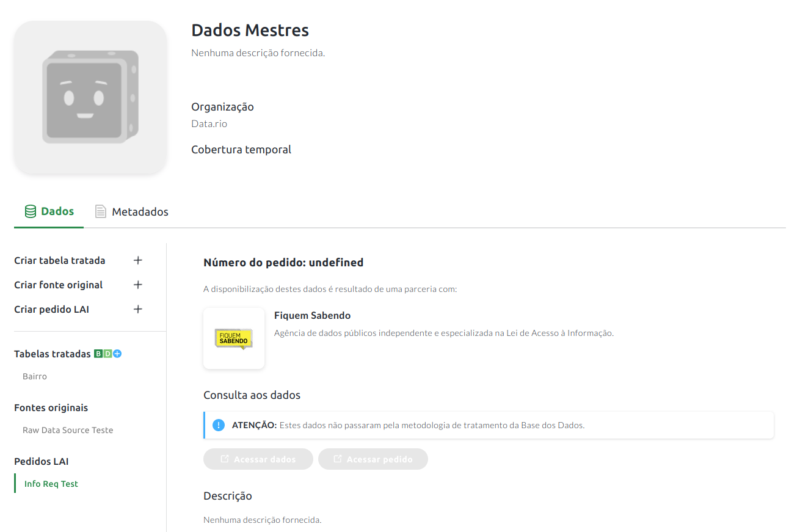The width and height of the screenshot is (800, 532).
Task: Click Criar fonte original
Action: [59, 285]
